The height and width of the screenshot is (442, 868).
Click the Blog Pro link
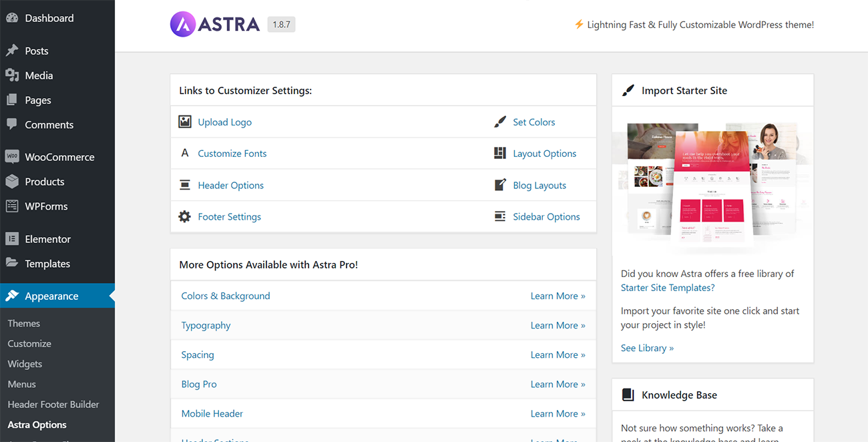(199, 384)
